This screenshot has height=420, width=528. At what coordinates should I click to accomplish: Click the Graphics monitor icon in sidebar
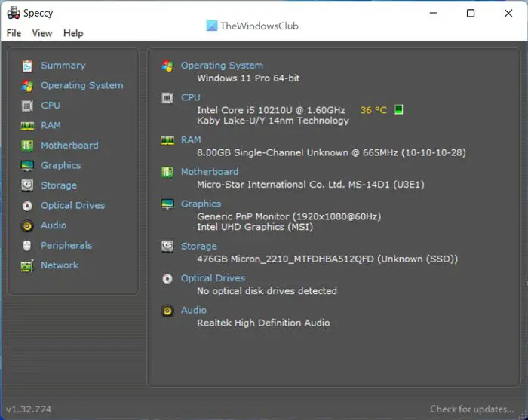27,166
